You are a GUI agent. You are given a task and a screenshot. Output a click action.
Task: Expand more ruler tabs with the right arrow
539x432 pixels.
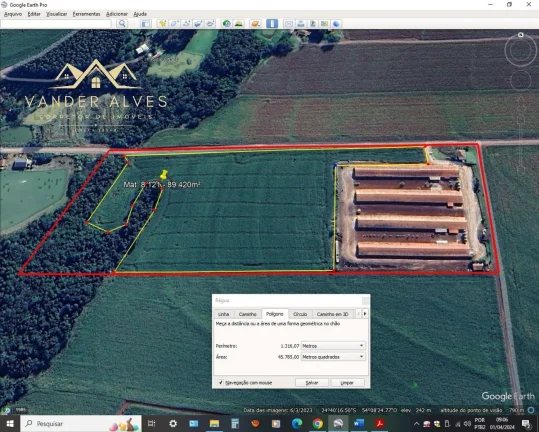point(365,313)
